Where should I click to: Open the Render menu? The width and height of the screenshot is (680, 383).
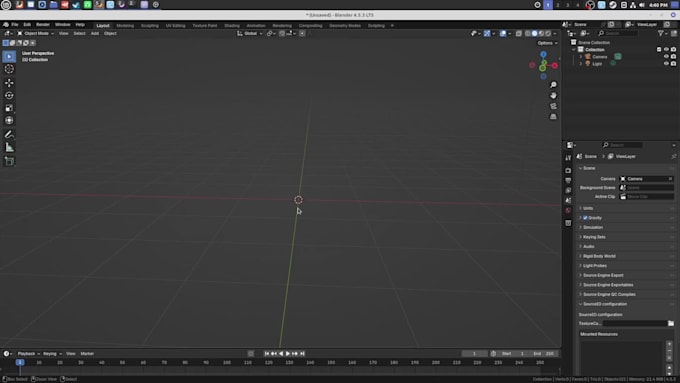(x=42, y=25)
